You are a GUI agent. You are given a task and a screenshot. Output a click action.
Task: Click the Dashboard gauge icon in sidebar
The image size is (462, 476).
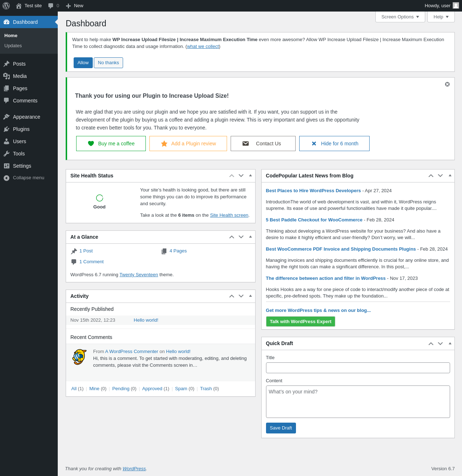(6, 22)
